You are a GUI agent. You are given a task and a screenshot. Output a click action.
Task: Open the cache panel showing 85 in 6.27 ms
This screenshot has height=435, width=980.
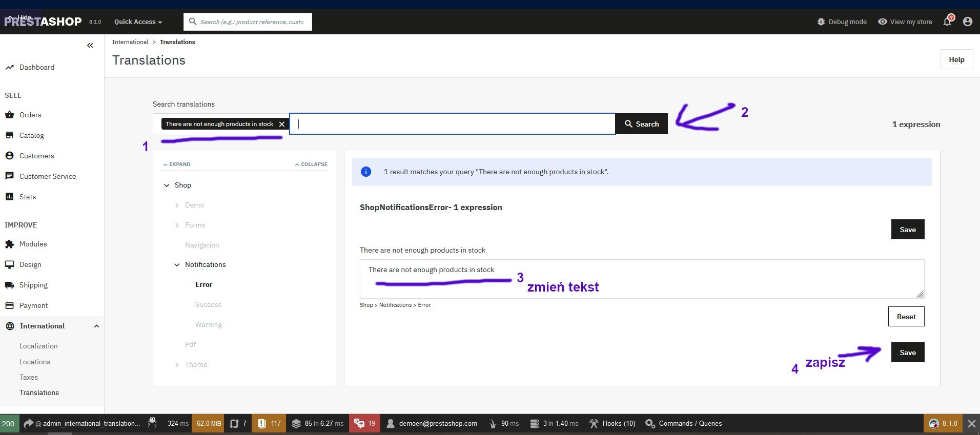tap(318, 423)
